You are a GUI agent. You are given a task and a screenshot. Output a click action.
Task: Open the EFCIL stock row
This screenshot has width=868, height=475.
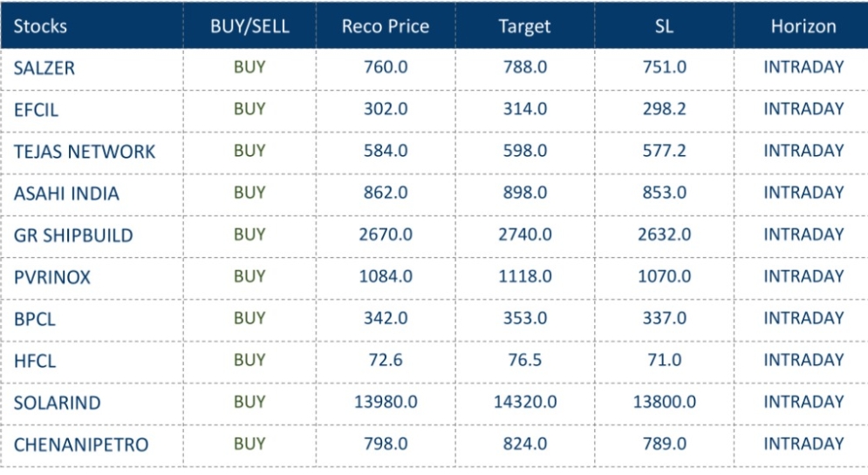click(36, 110)
